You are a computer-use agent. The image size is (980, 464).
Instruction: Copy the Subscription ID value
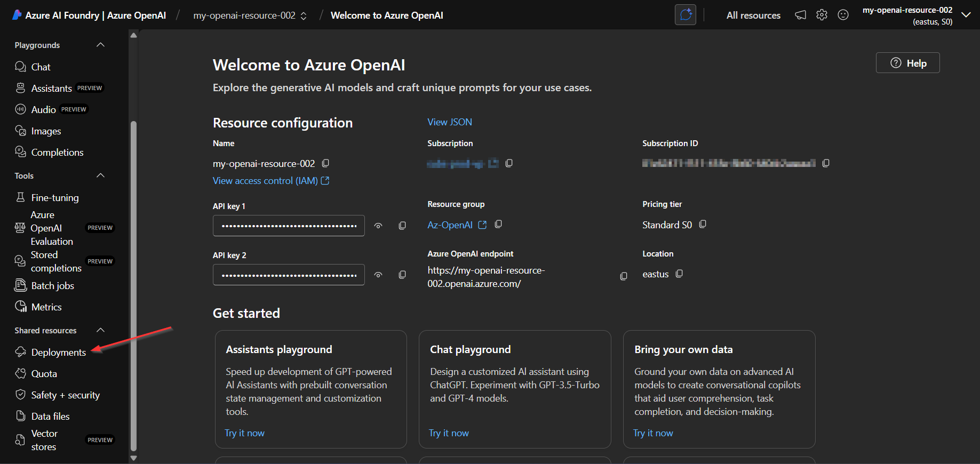[826, 163]
